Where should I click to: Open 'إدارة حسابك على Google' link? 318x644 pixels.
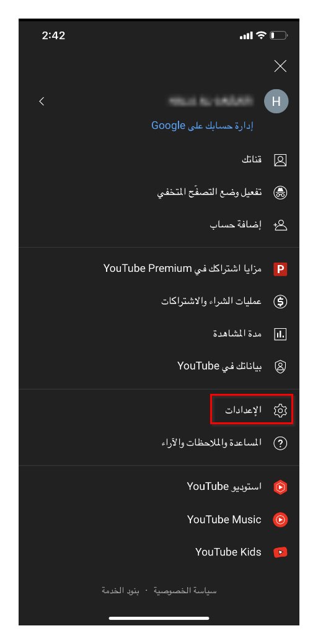(x=202, y=125)
